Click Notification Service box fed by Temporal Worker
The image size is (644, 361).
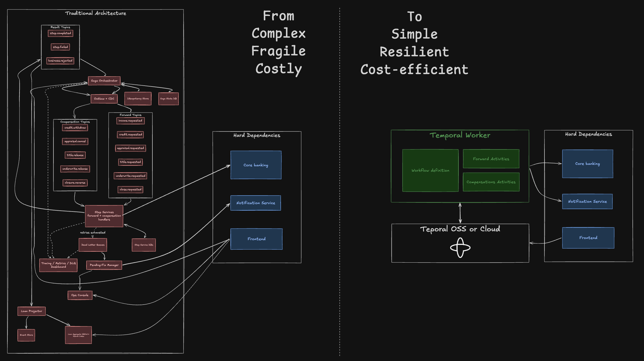(x=587, y=201)
